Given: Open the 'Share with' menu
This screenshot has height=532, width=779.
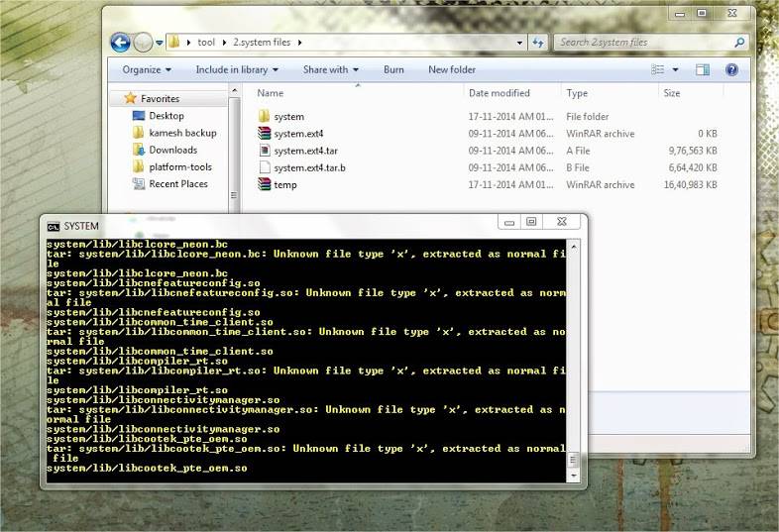Looking at the screenshot, I should click(330, 70).
